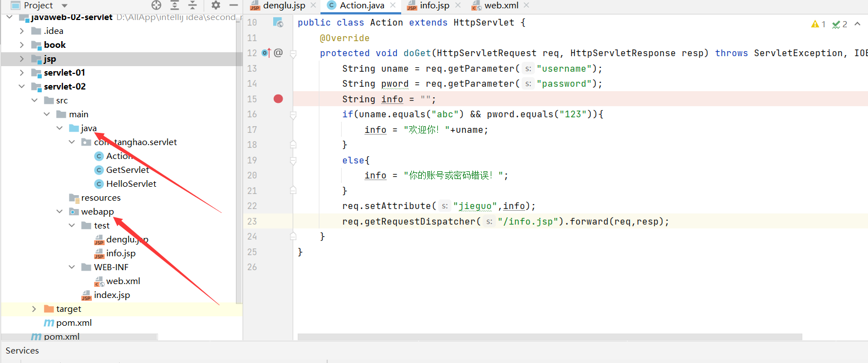Toggle code folding arrow on line 12

[293, 53]
